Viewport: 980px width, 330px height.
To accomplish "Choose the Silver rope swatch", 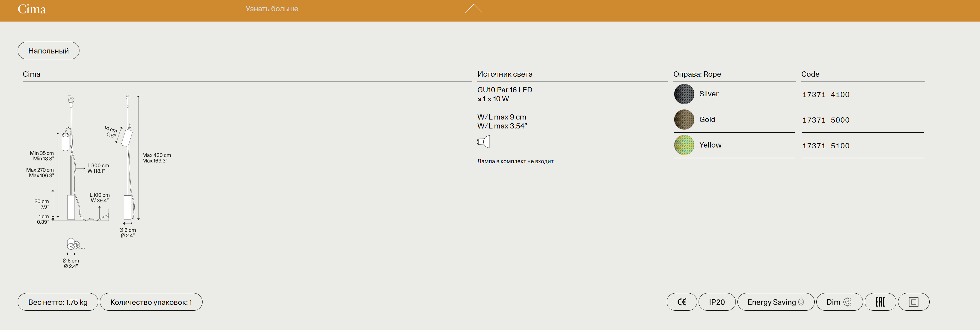I will tap(684, 94).
